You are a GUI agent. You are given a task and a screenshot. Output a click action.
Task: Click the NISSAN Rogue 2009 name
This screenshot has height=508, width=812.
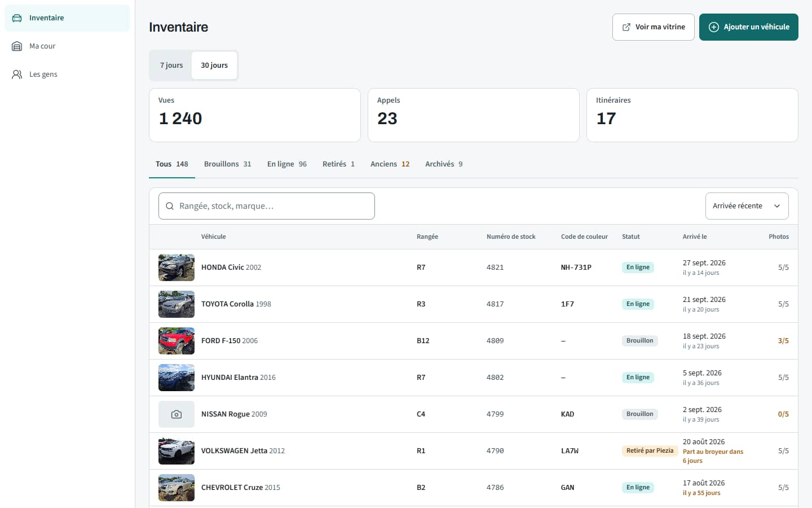click(x=234, y=414)
